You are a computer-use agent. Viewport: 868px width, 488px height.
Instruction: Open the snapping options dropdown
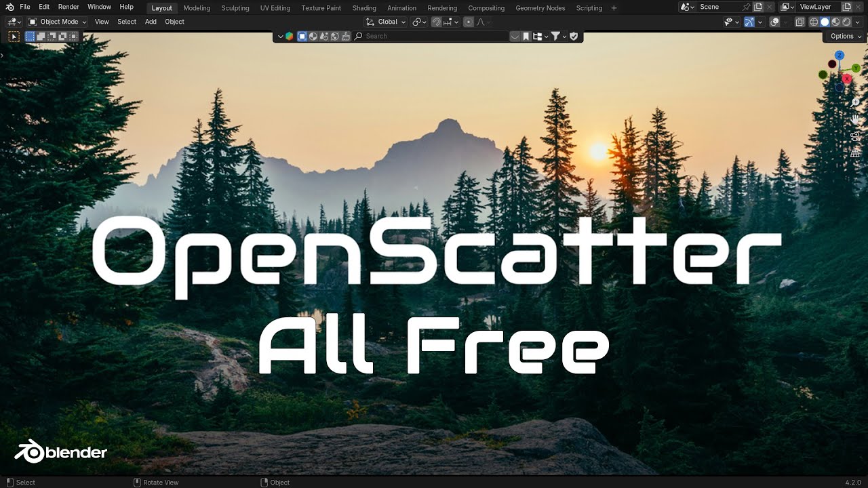452,22
